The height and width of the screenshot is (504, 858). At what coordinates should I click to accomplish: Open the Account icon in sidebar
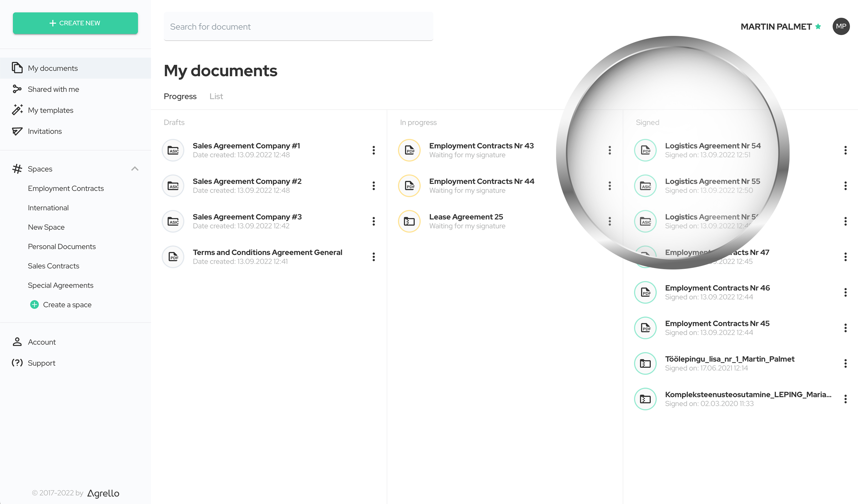pyautogui.click(x=17, y=342)
